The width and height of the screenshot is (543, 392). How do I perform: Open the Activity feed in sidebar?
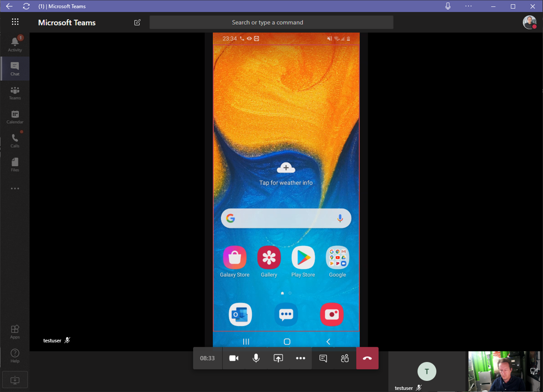pos(15,44)
